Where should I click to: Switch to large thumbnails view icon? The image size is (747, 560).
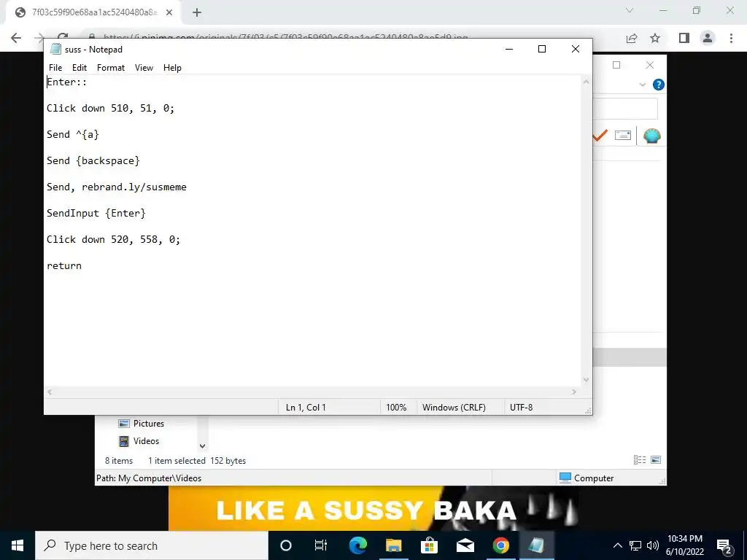pos(656,460)
